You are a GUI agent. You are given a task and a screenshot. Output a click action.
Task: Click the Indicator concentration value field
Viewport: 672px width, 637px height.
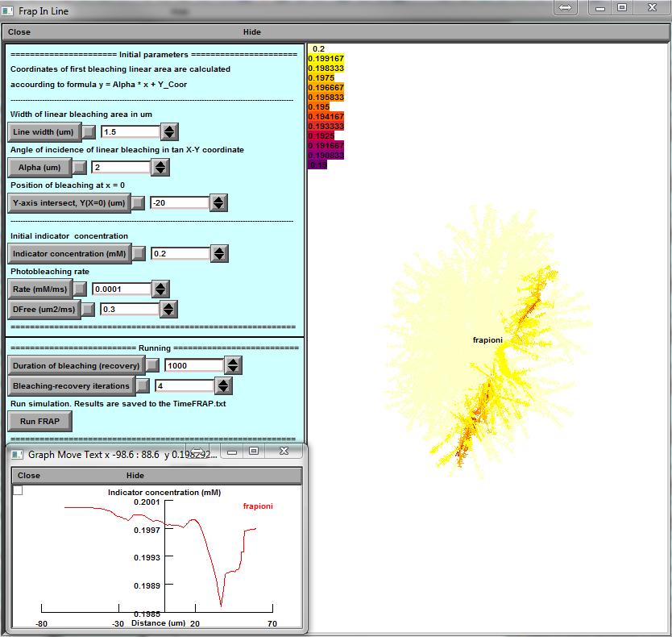[179, 253]
